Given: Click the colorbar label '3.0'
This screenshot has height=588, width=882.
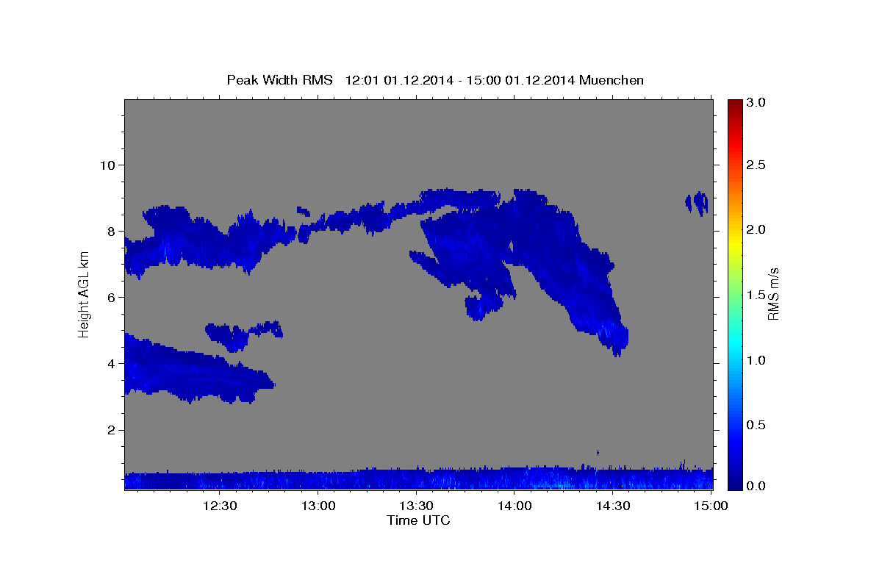Looking at the screenshot, I should pyautogui.click(x=757, y=103).
